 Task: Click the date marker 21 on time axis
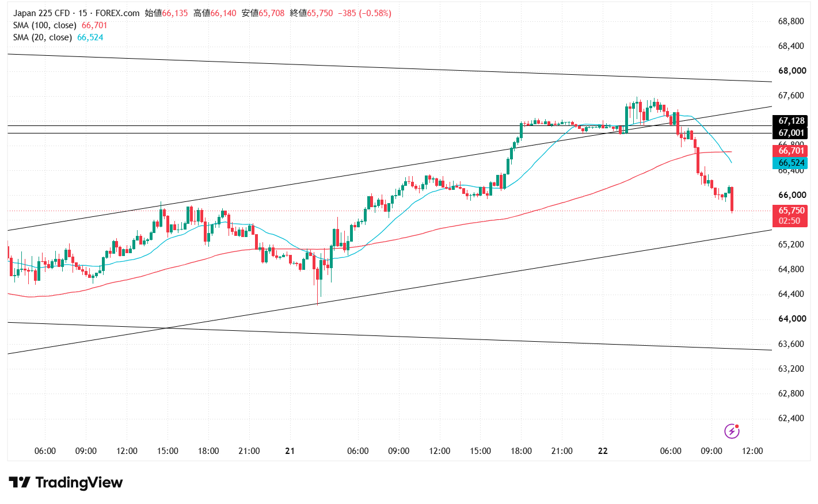[x=290, y=451]
